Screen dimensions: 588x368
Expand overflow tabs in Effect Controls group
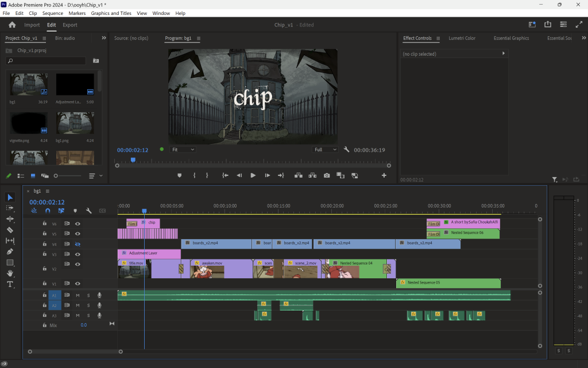pos(583,38)
